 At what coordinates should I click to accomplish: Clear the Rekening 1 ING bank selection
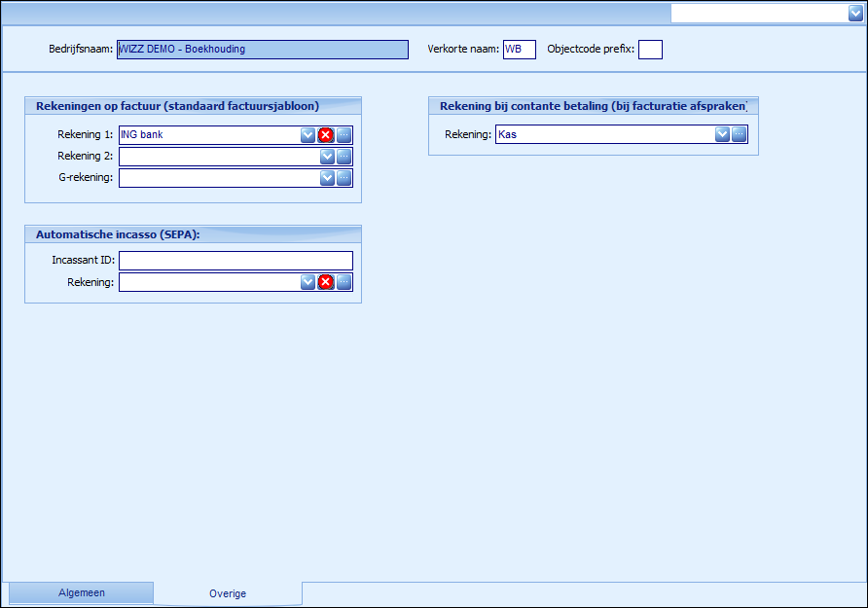(x=326, y=135)
